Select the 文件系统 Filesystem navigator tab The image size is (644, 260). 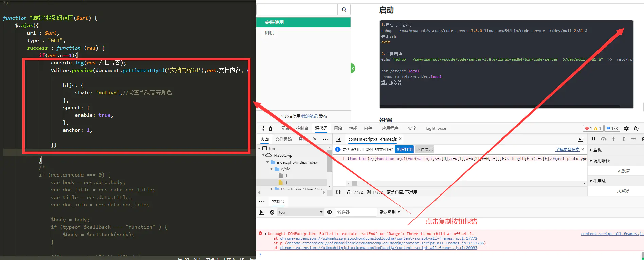pos(283,139)
